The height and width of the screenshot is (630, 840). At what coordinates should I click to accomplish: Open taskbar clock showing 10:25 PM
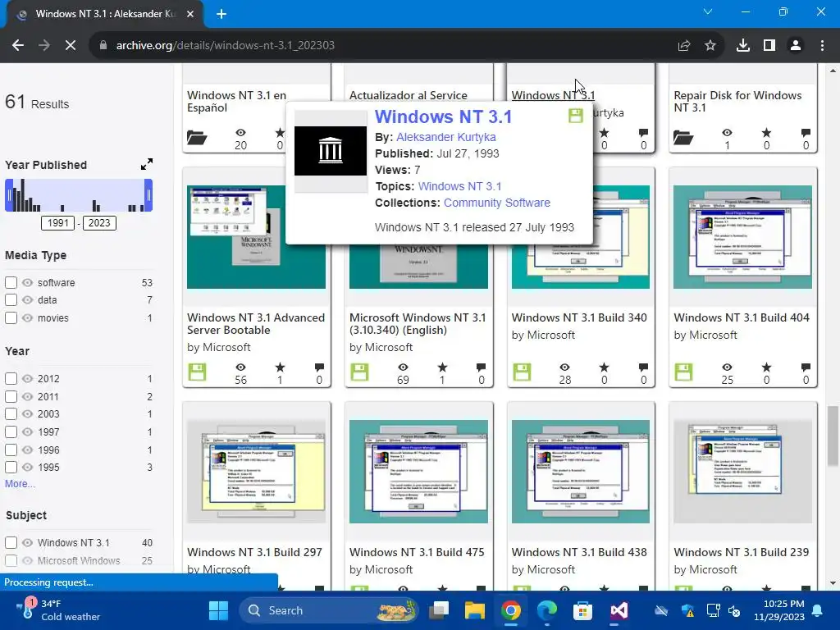[779, 610]
